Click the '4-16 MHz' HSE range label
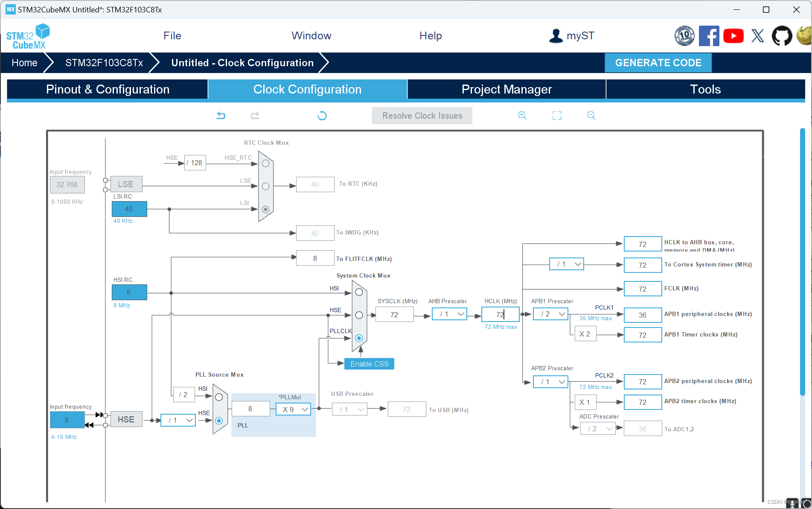The height and width of the screenshot is (509, 812). pyautogui.click(x=64, y=437)
